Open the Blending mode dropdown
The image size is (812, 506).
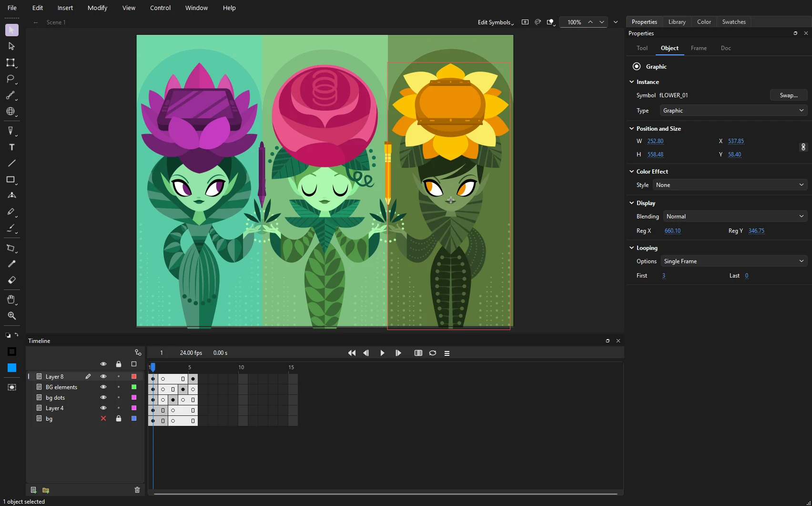coord(735,217)
